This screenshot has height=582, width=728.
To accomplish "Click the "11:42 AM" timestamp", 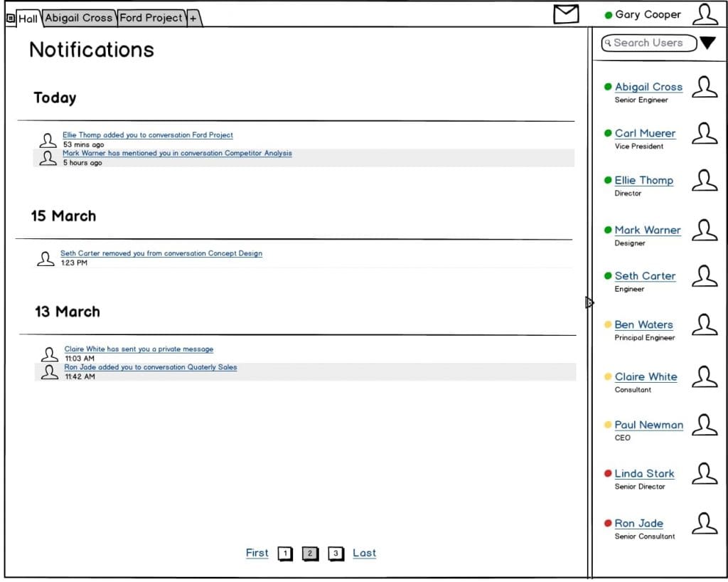I will pyautogui.click(x=80, y=376).
